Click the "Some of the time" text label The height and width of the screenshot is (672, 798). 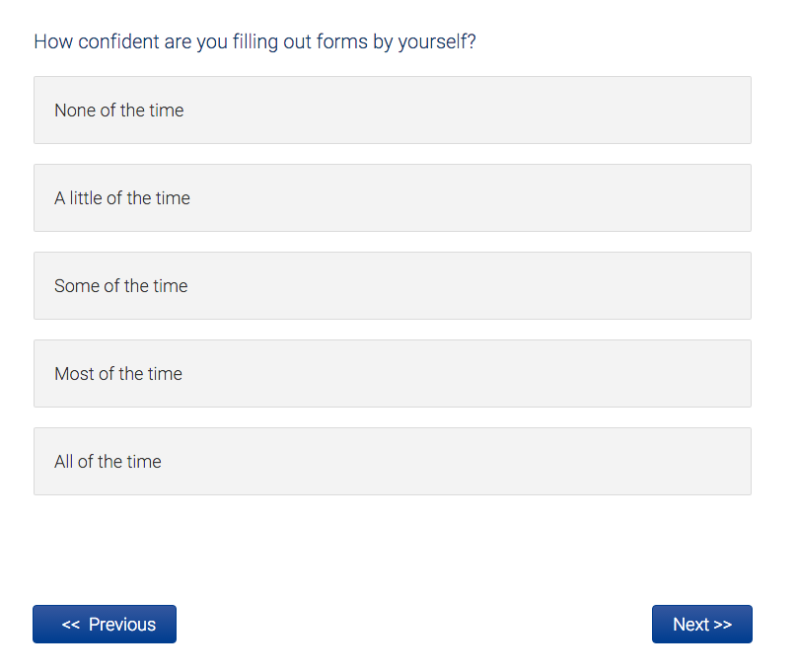120,286
